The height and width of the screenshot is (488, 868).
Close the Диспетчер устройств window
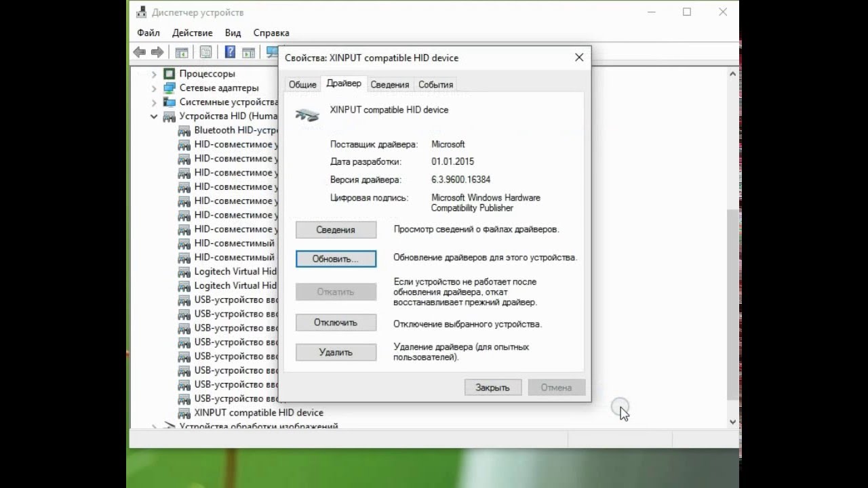(x=723, y=12)
